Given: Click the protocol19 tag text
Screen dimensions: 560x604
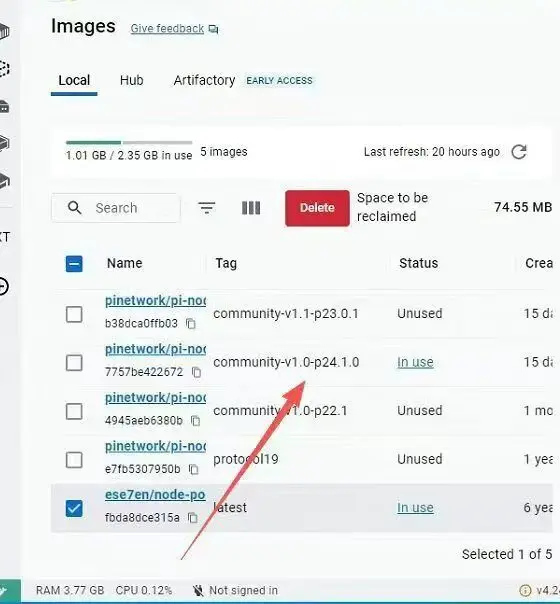Looking at the screenshot, I should point(246,460).
